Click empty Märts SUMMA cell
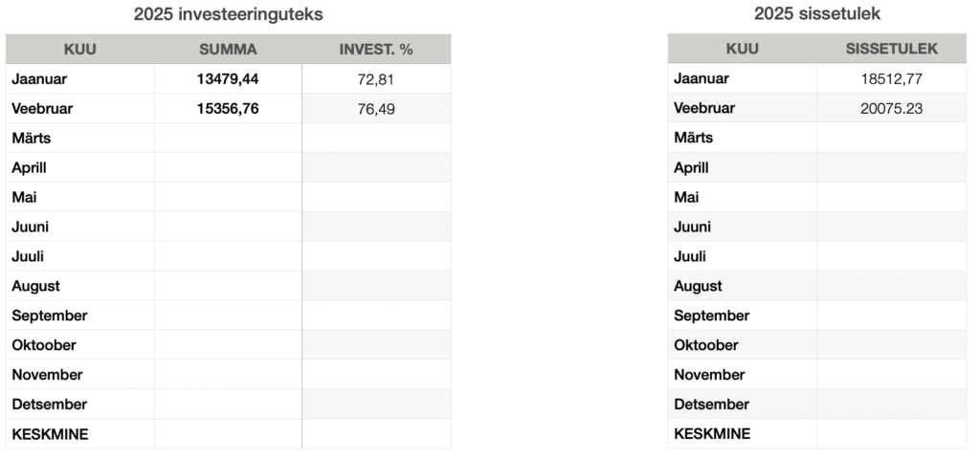 tap(228, 139)
